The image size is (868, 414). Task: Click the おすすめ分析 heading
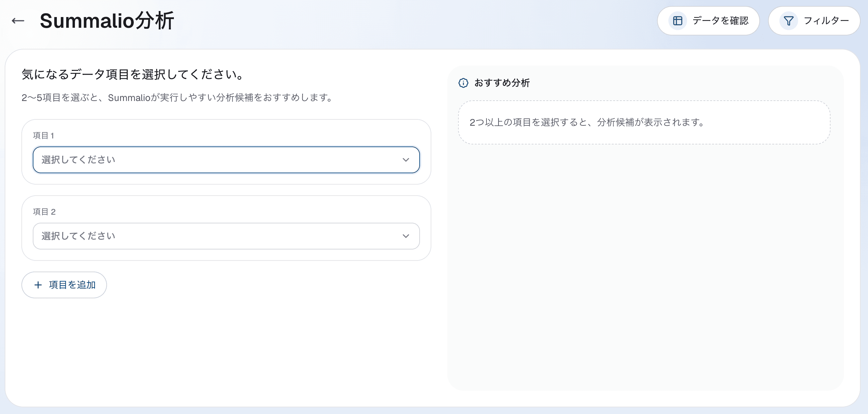502,83
